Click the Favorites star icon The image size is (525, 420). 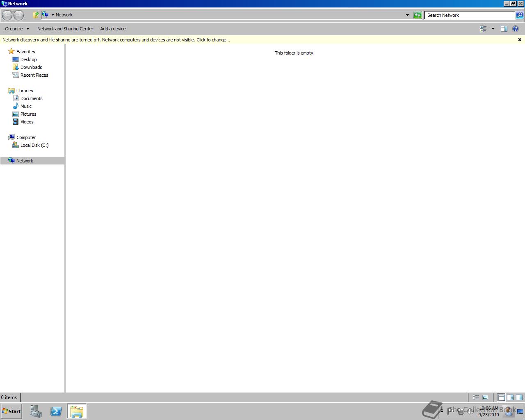click(11, 51)
